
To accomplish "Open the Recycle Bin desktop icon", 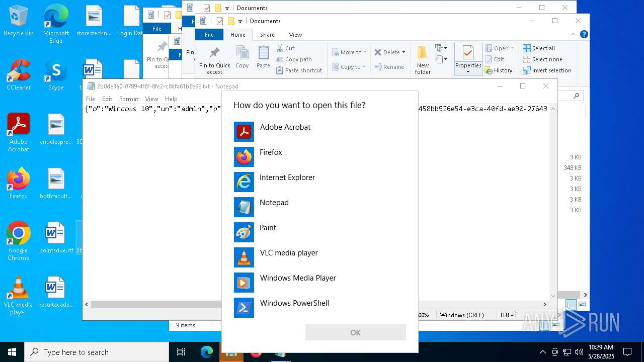I will 19,21.
